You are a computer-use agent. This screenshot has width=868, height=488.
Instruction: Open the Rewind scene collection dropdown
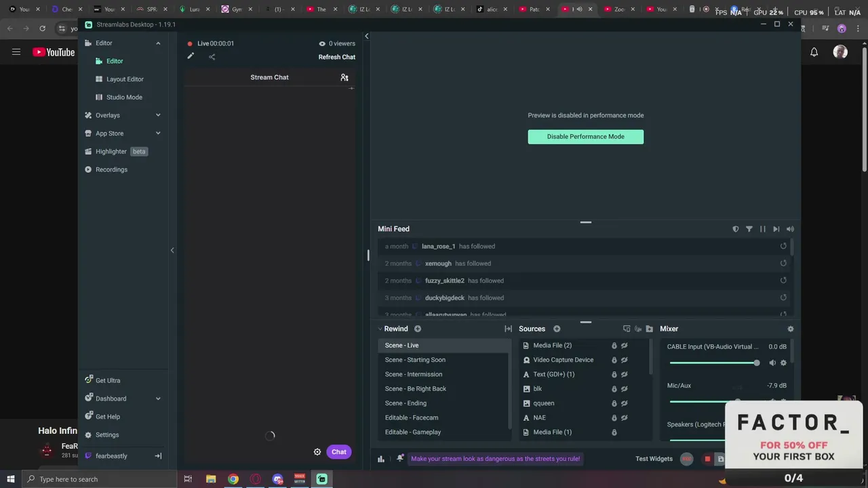click(x=392, y=329)
